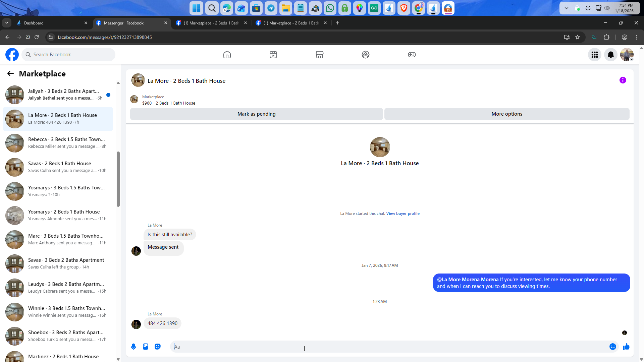Image resolution: width=644 pixels, height=362 pixels.
Task: Click the conversation list vertical scrollbar
Action: click(x=118, y=179)
